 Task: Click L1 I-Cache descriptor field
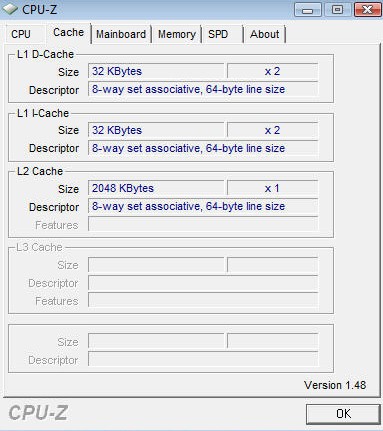203,148
